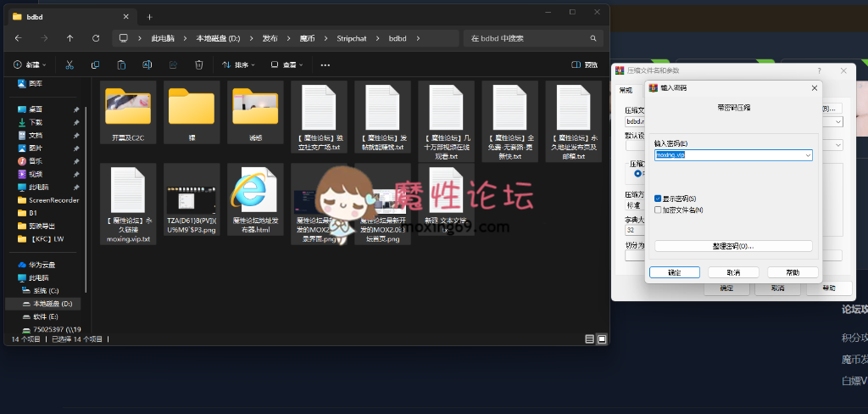Click Stripchat in the address bar breadcrumb
Screen dimensions: 868x414
[x=352, y=38]
